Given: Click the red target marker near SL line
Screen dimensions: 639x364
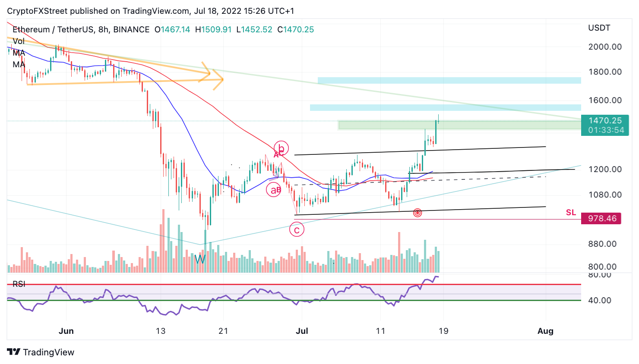Looking at the screenshot, I should tap(418, 213).
